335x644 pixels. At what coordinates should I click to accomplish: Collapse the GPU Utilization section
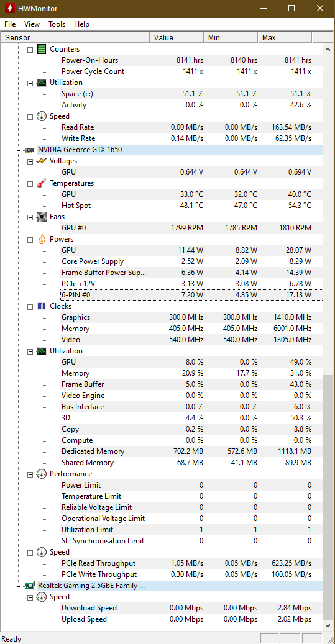point(30,351)
